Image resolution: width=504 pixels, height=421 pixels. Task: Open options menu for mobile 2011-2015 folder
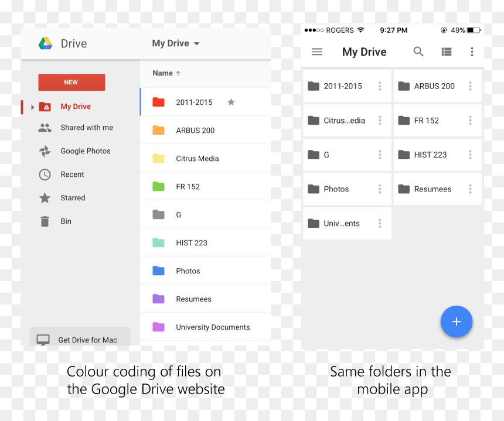(380, 86)
